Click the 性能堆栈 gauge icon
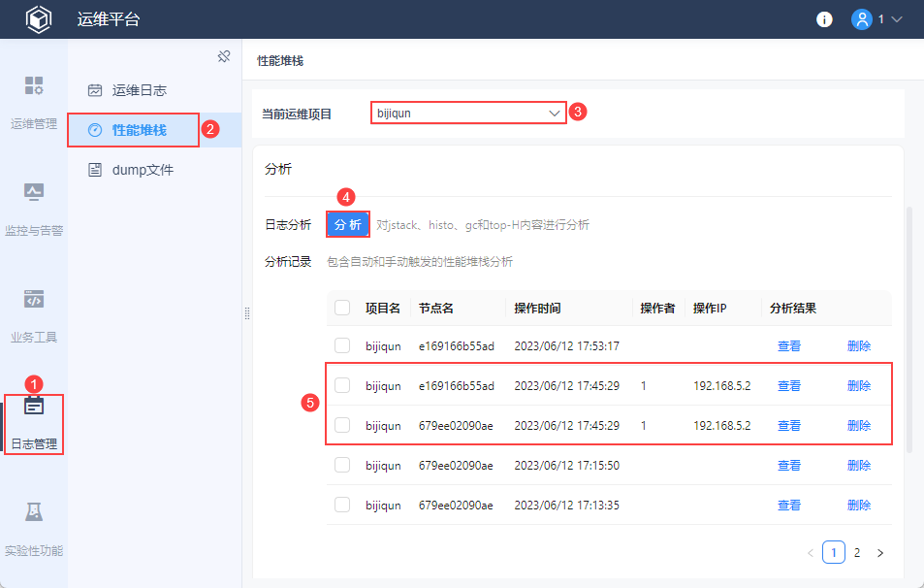This screenshot has width=924, height=588. pos(95,130)
